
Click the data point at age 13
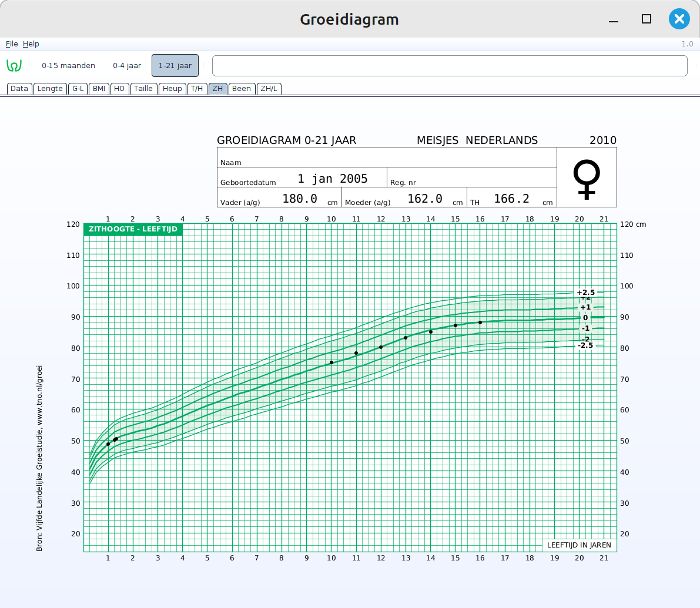[x=406, y=338]
